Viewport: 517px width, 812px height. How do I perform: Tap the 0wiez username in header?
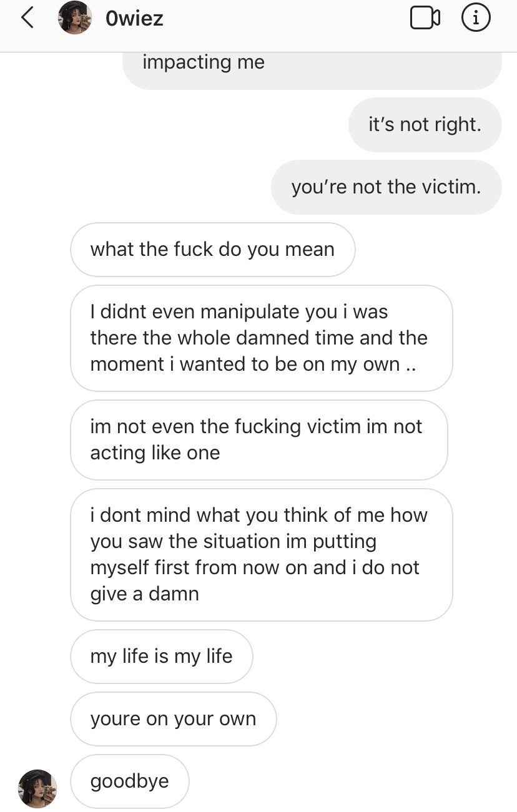(135, 19)
